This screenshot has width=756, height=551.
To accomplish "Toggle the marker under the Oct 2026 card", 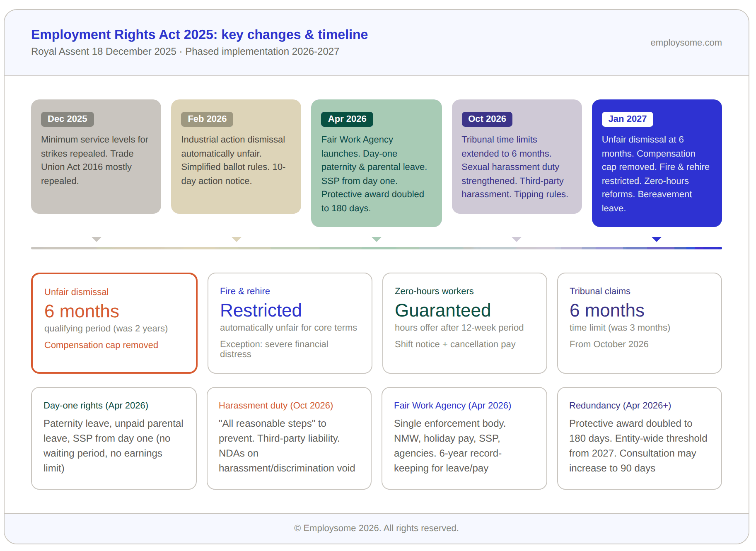I will [516, 239].
